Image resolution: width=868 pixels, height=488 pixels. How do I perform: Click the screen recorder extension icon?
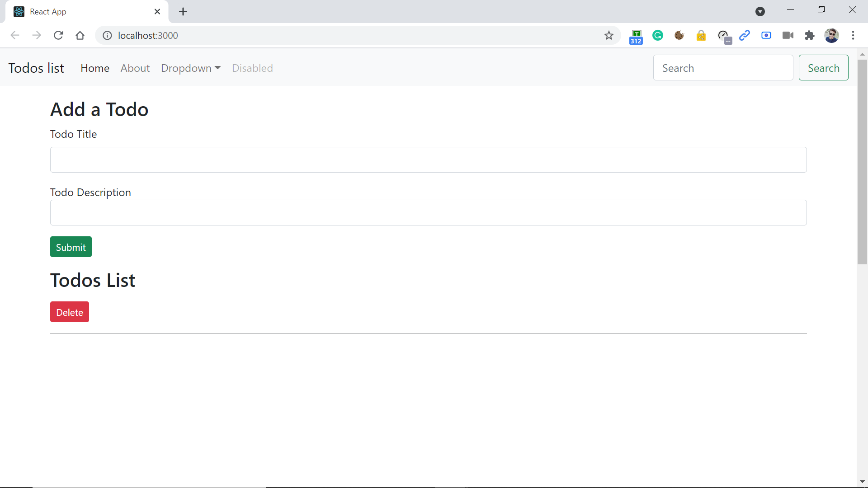pyautogui.click(x=766, y=35)
